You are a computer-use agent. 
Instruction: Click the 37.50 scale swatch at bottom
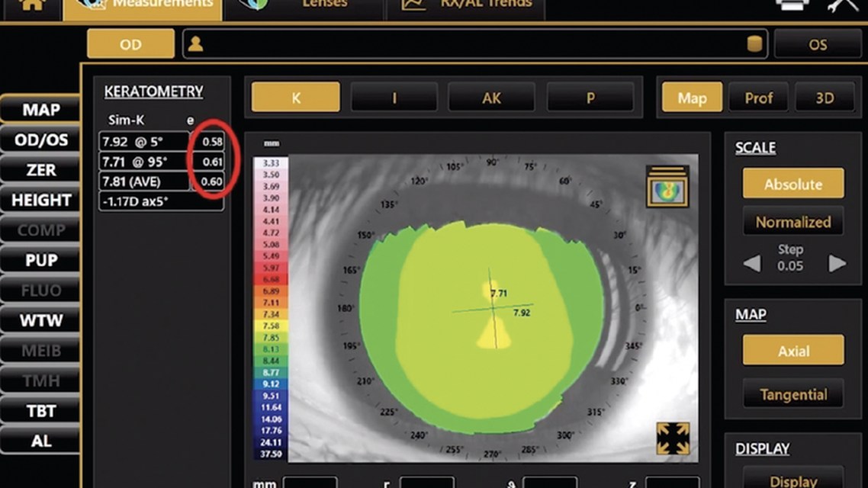point(271,454)
